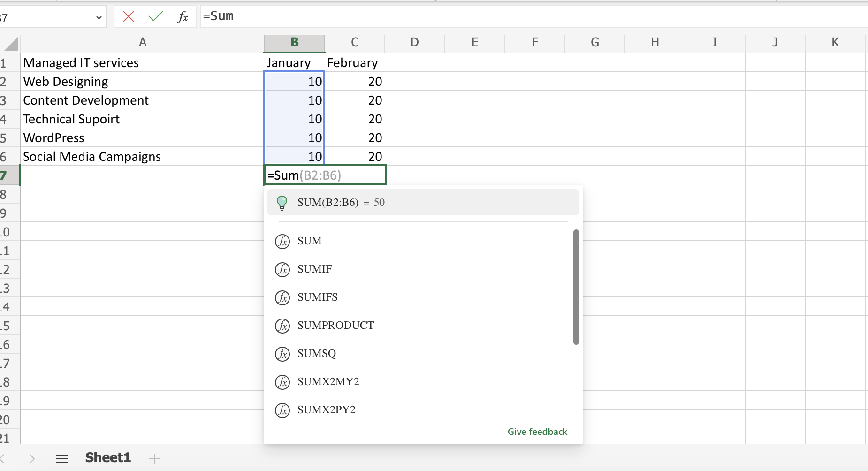
Task: Open the all sheets list icon
Action: click(x=62, y=458)
